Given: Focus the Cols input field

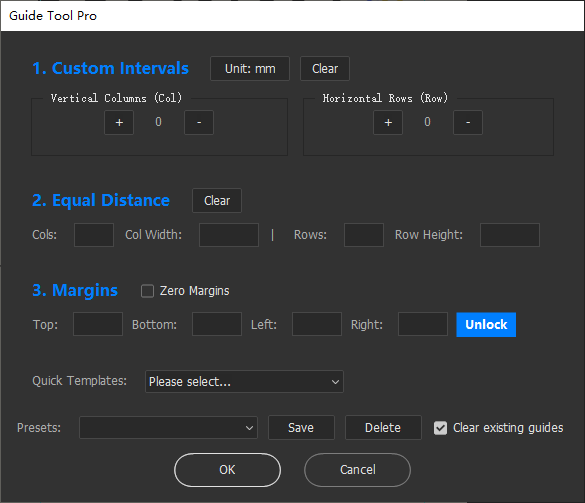Looking at the screenshot, I should pyautogui.click(x=94, y=235).
